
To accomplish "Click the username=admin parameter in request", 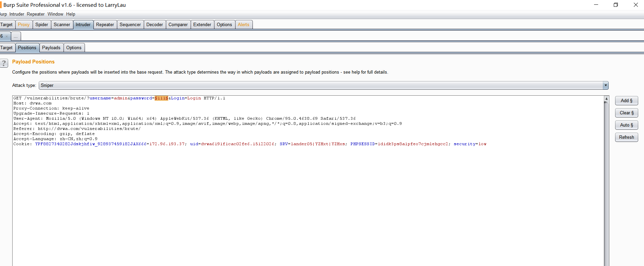I will coord(108,98).
